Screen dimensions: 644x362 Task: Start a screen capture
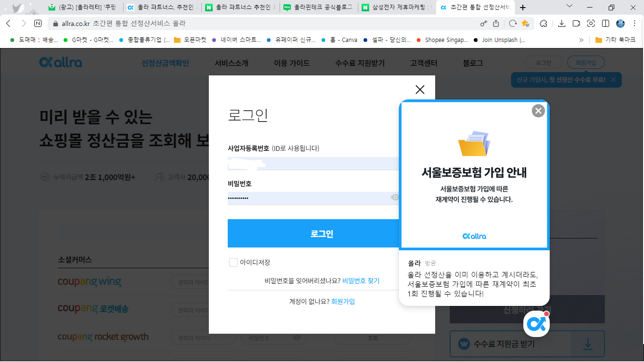pyautogui.click(x=591, y=24)
